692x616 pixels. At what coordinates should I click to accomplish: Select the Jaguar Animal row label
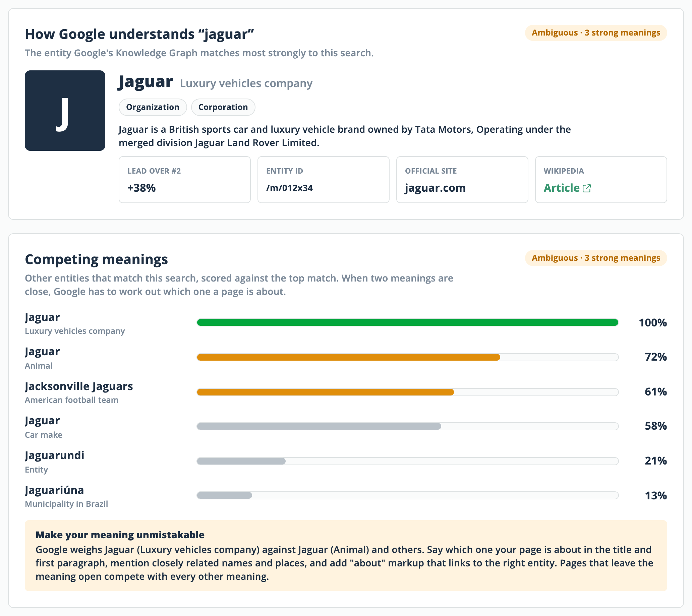coord(42,352)
